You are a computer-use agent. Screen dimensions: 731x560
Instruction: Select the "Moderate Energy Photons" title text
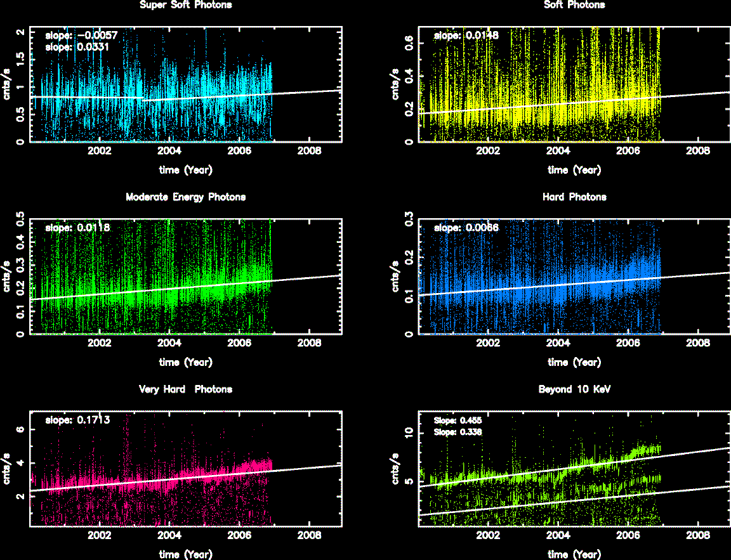tap(185, 197)
